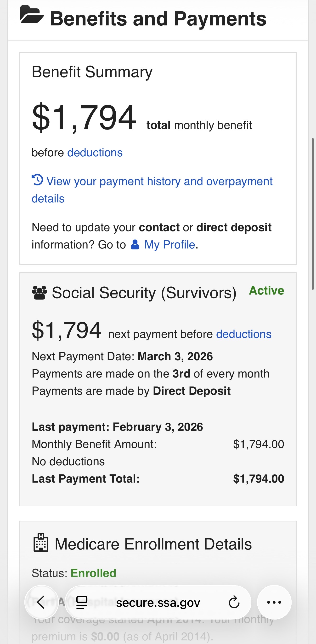
Task: Click the Benefit Summary heading
Action: point(92,72)
